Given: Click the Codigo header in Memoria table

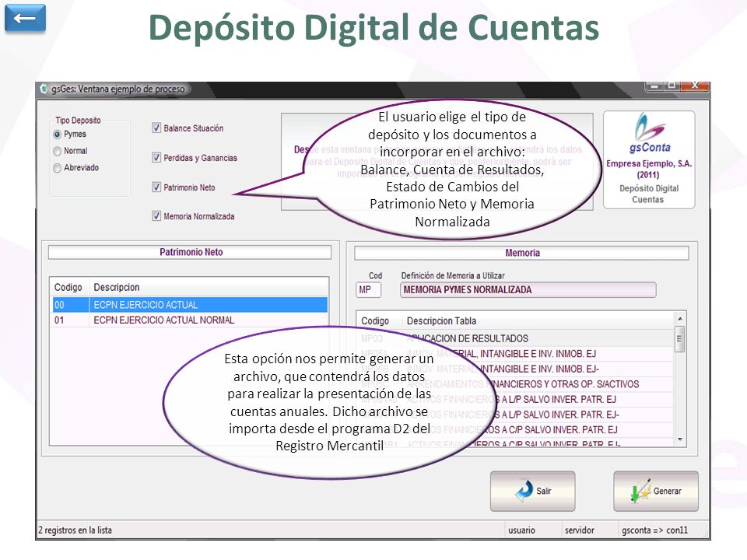Looking at the screenshot, I should click(375, 321).
